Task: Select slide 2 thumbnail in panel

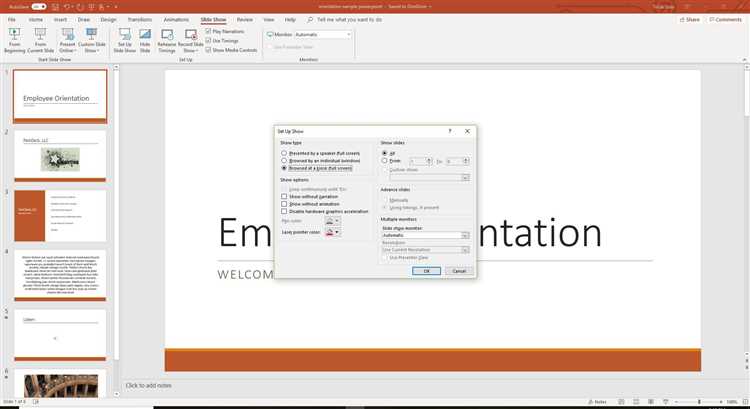Action: [60, 157]
